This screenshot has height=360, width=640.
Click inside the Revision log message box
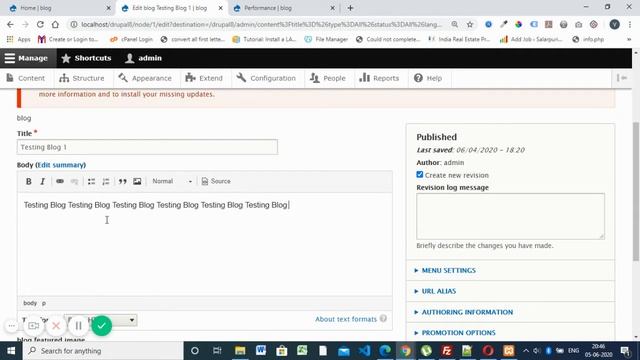[x=510, y=216]
